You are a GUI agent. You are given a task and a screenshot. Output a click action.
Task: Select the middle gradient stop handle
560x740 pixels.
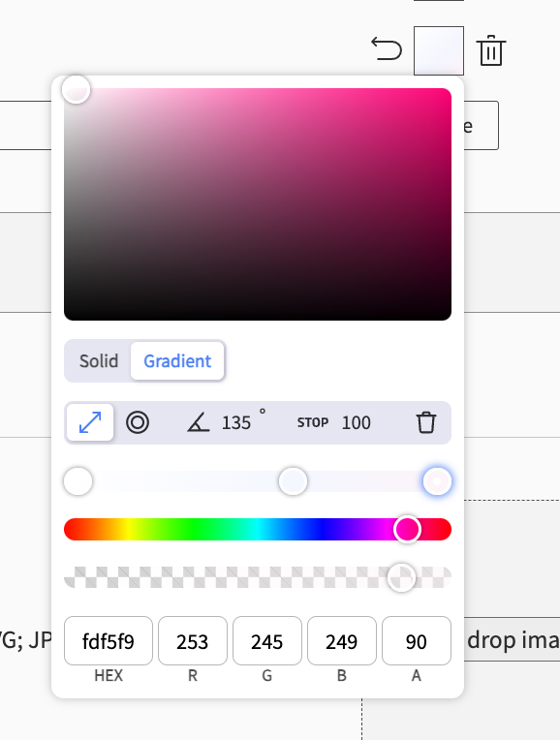click(293, 481)
